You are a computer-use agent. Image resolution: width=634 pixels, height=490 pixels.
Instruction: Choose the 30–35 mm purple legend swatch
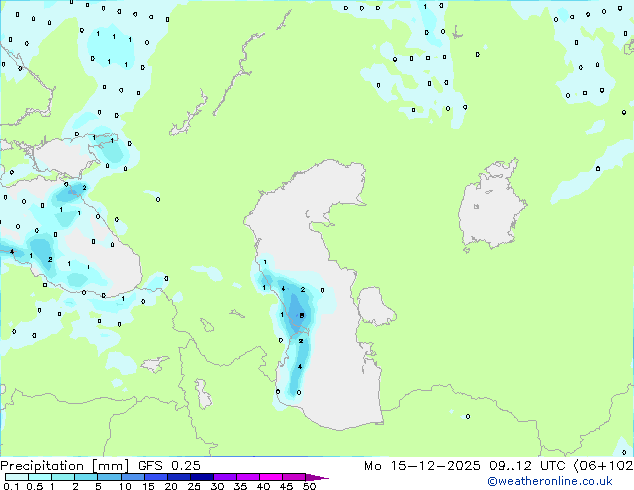224,477
